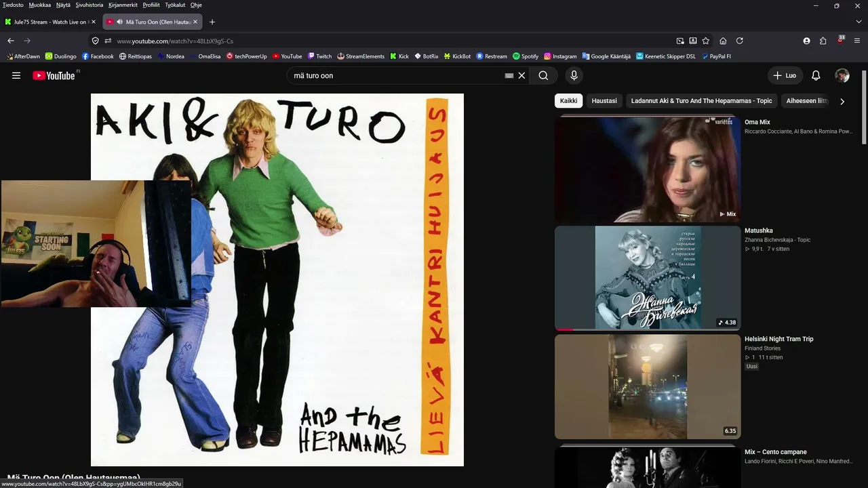The width and height of the screenshot is (868, 488).
Task: Open the techPowerUp bookmark
Action: click(247, 56)
